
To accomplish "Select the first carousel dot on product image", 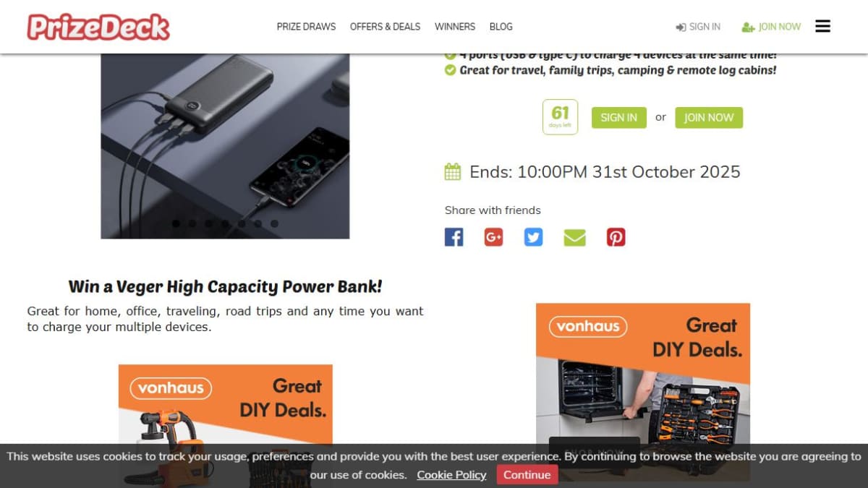I will (x=176, y=223).
